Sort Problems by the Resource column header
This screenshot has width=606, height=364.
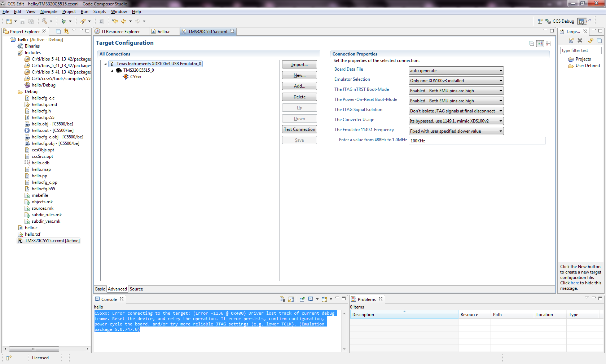tap(474, 315)
